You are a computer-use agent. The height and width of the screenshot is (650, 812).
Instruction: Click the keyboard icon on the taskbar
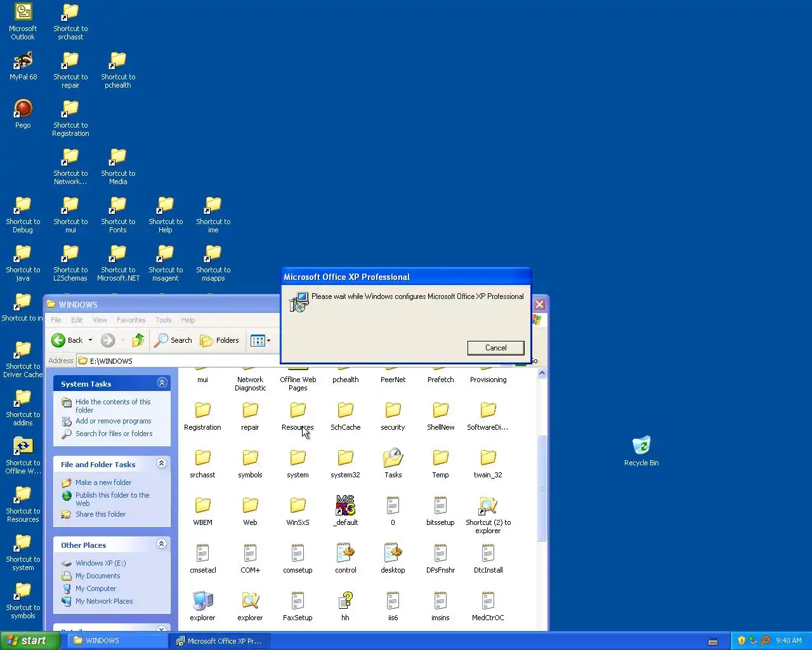pos(713,641)
